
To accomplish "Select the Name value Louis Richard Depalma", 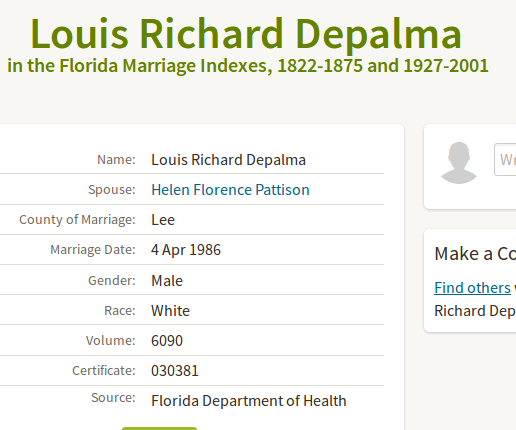I will pos(228,160).
